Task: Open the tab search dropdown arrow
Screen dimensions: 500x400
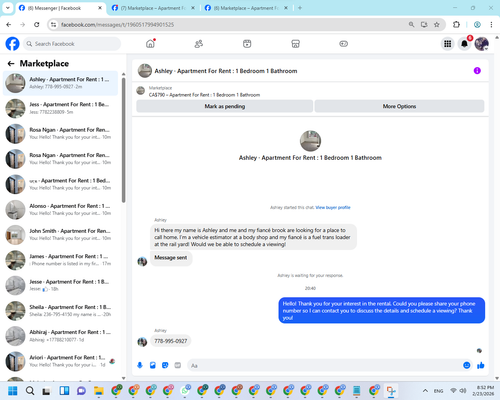Action: tap(7, 8)
